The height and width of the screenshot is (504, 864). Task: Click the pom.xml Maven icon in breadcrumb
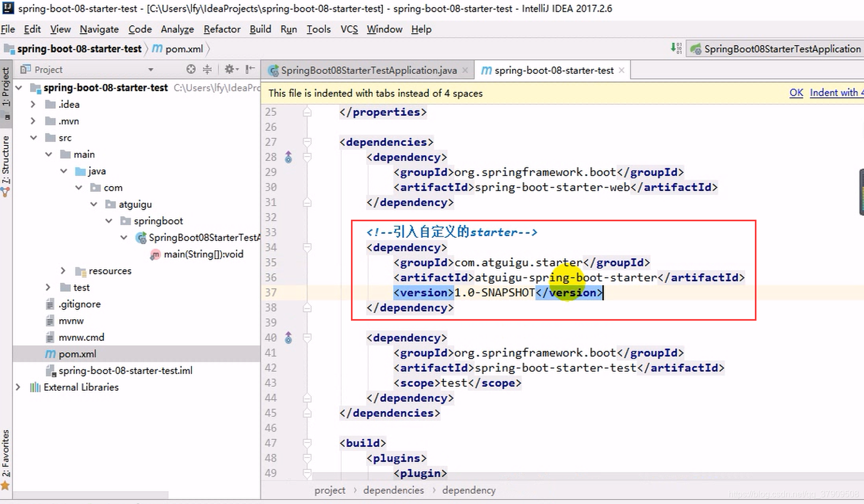pyautogui.click(x=157, y=49)
